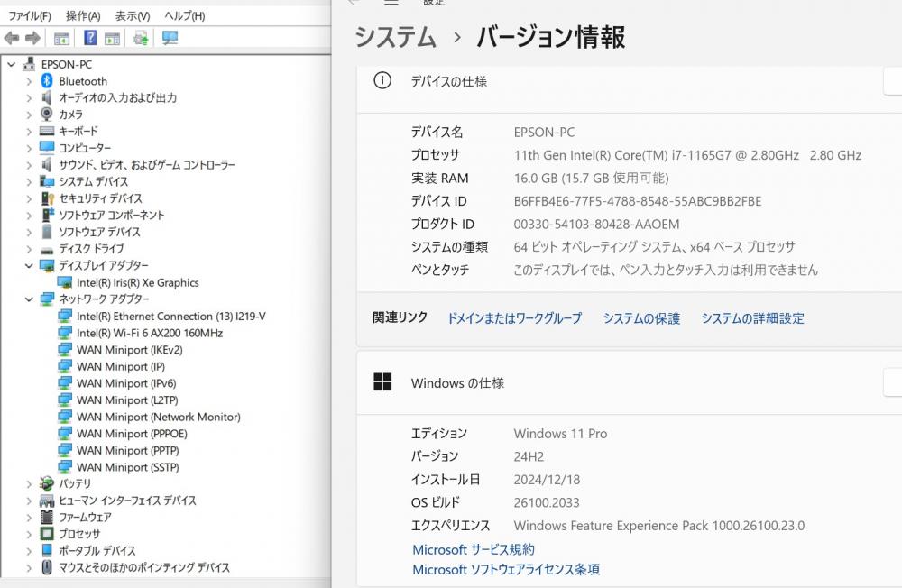Click the info icon beside デバイスの仕様
The width and height of the screenshot is (902, 588).
382,80
